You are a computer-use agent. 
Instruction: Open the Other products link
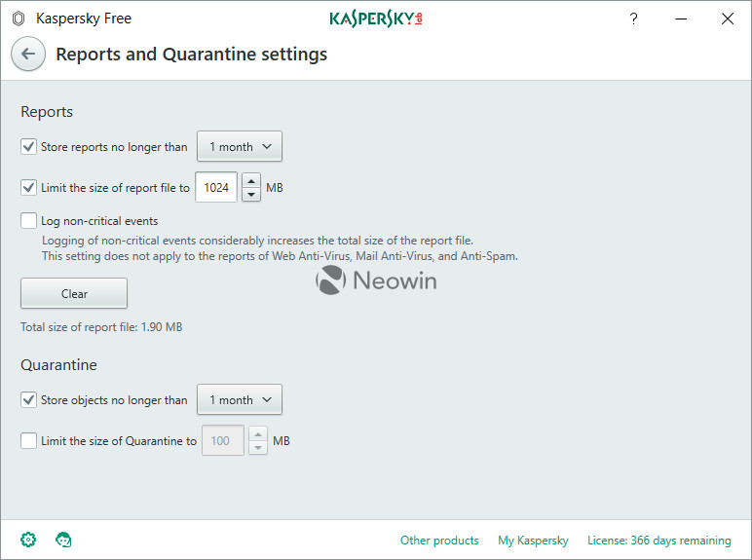click(x=439, y=541)
